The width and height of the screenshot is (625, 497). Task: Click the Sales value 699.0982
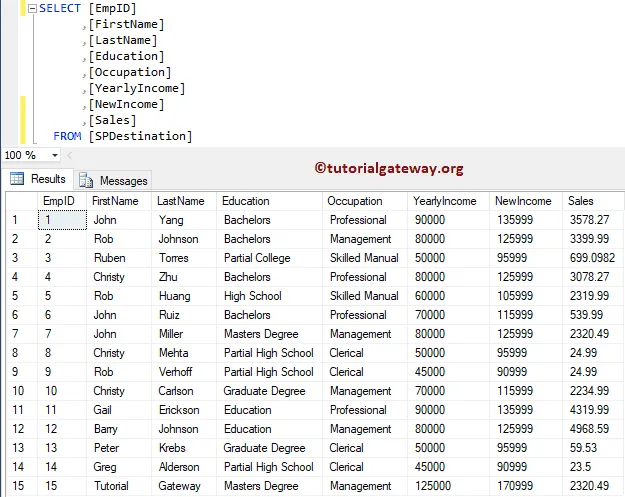tap(592, 258)
